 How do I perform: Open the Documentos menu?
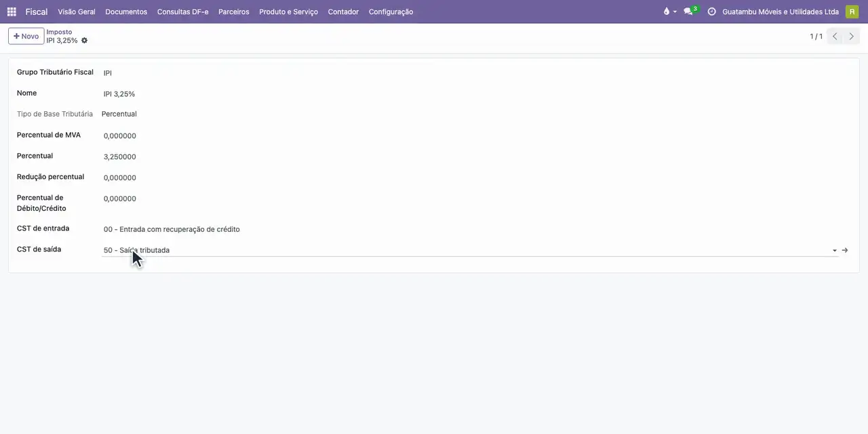(x=126, y=12)
